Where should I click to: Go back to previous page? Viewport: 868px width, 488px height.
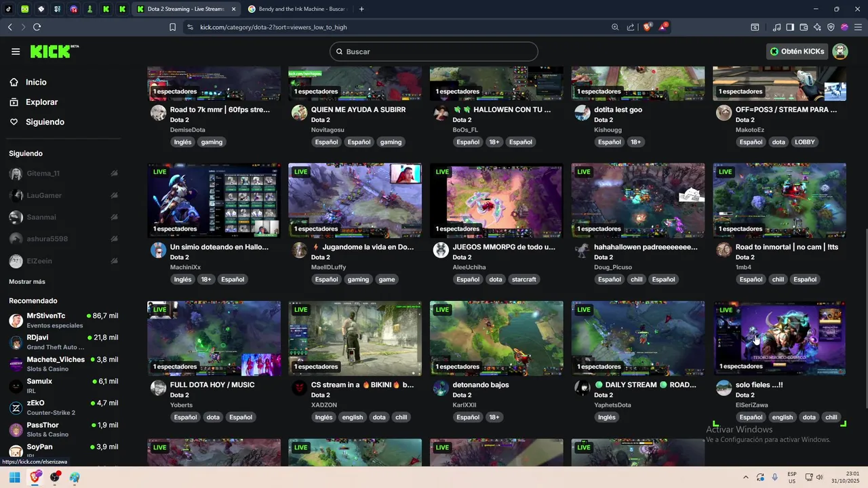tap(9, 27)
